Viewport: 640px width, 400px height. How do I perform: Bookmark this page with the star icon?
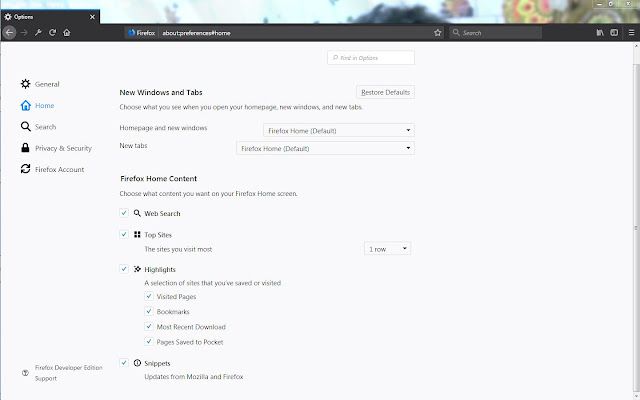pos(438,33)
